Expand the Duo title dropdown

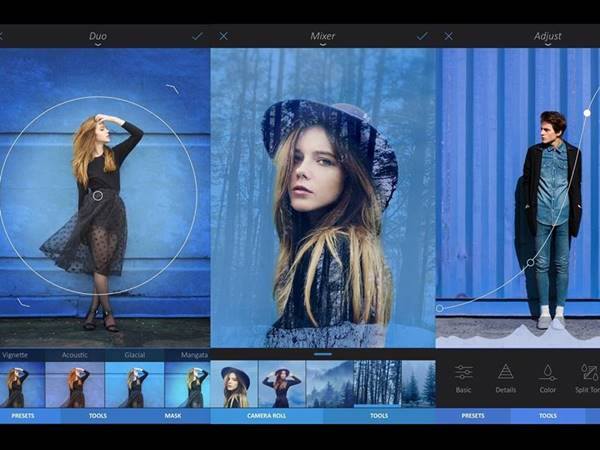[98, 38]
